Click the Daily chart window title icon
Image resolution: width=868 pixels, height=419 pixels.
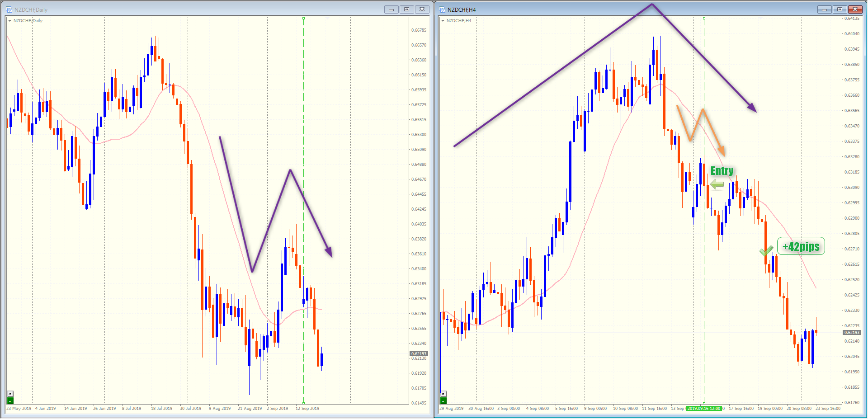point(9,9)
